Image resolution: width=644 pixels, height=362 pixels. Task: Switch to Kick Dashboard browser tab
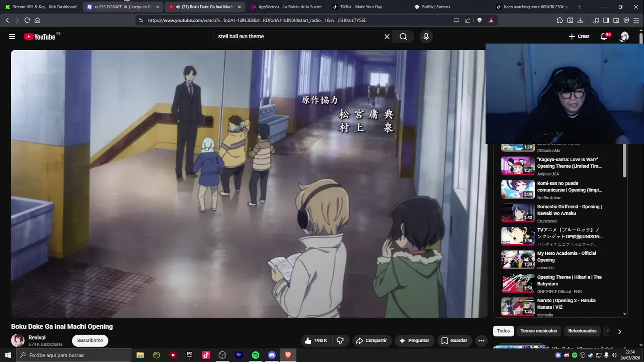[41, 7]
